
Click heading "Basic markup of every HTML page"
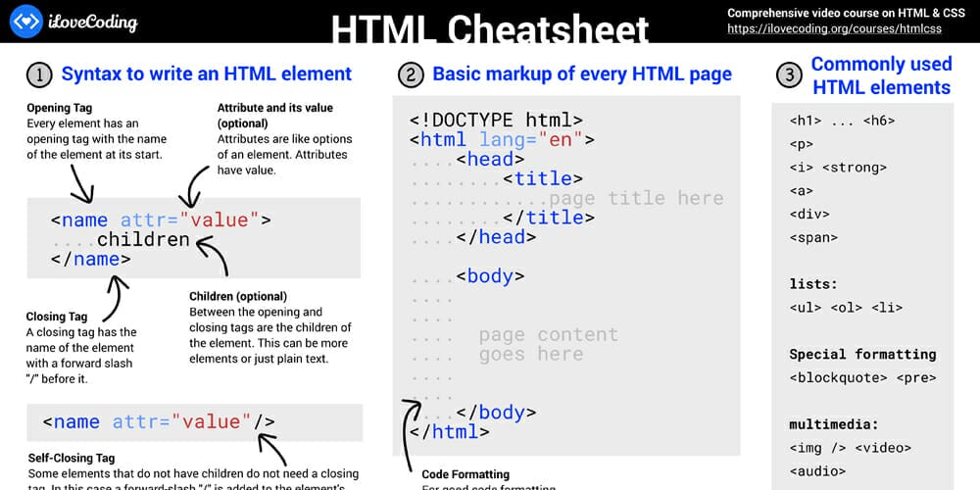(582, 73)
